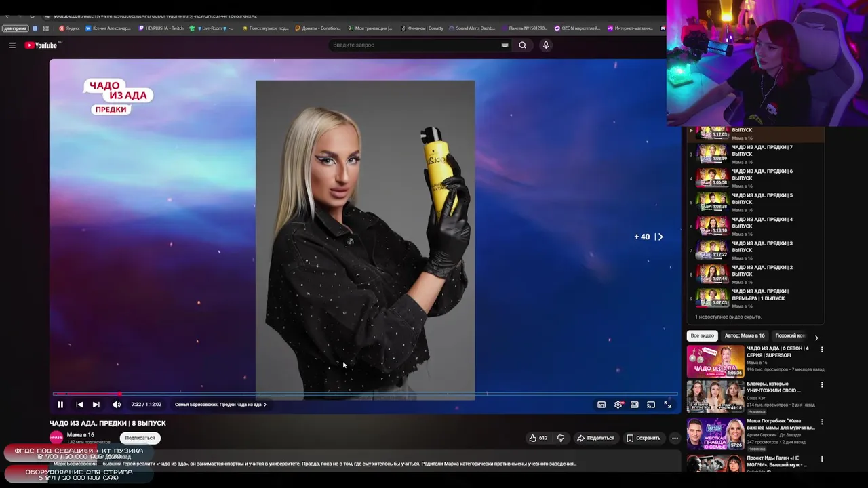The image size is (868, 488).
Task: Open options menu for 'Проект Иды Галич' video
Action: 822,458
